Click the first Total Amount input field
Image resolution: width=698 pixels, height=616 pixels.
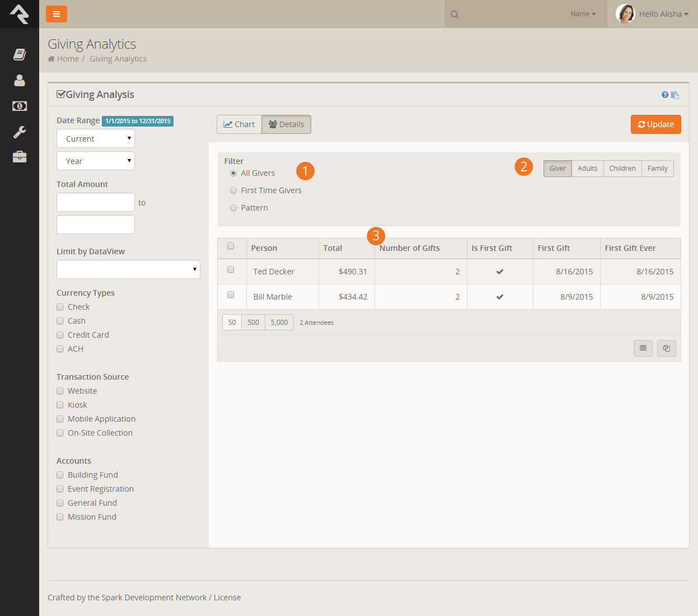[96, 202]
